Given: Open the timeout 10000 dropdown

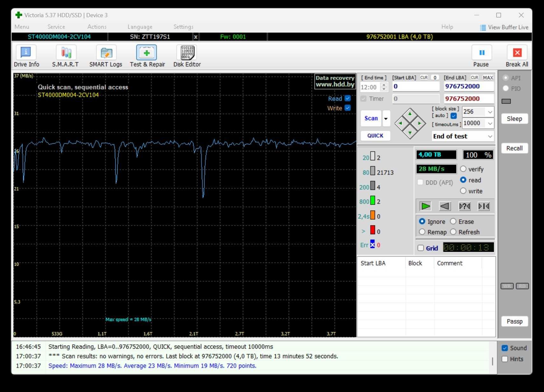Looking at the screenshot, I should tap(490, 123).
